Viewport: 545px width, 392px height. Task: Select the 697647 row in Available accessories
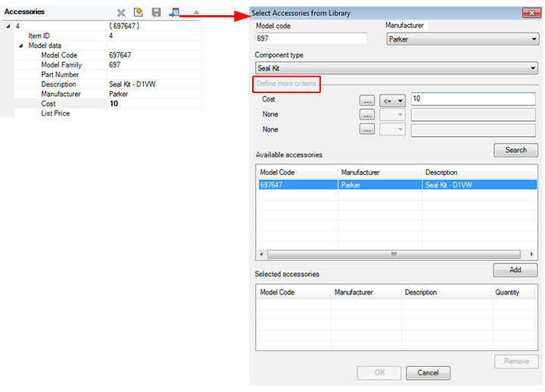(397, 185)
